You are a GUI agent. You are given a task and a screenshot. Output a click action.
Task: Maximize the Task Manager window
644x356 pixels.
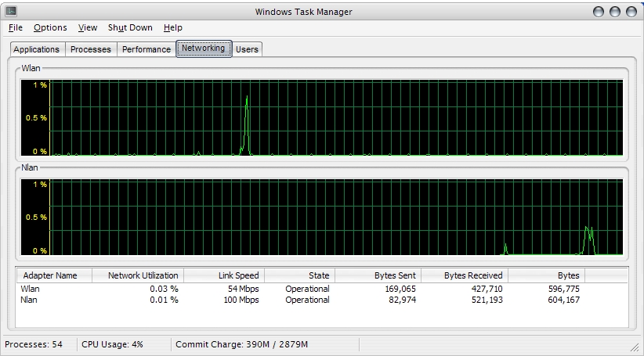(x=615, y=12)
